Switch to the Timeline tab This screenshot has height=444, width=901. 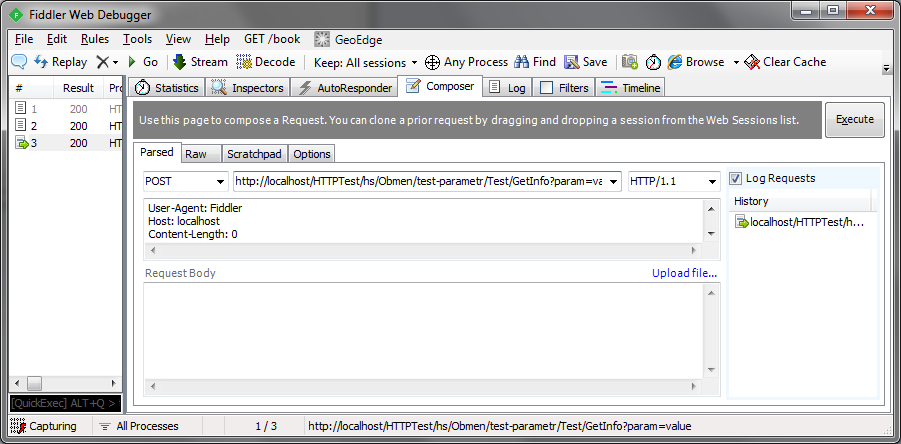[x=631, y=88]
